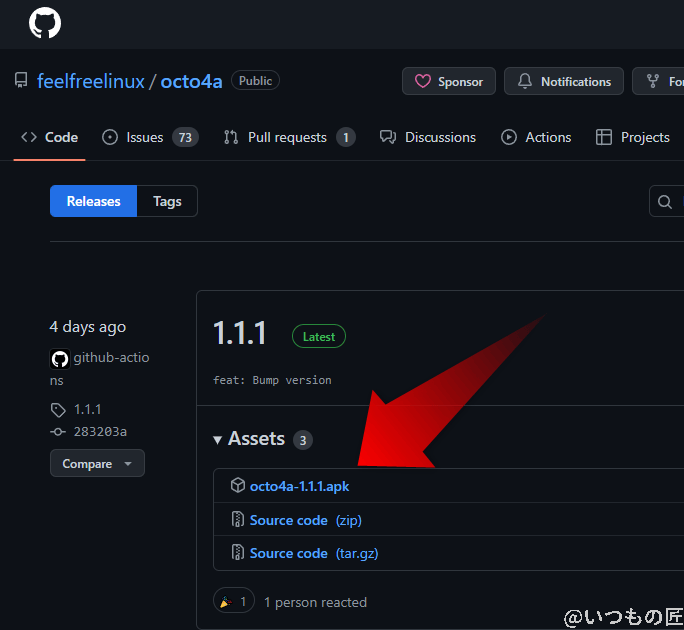Go to the Pull requests tab
The height and width of the screenshot is (630, 684).
pyautogui.click(x=288, y=137)
